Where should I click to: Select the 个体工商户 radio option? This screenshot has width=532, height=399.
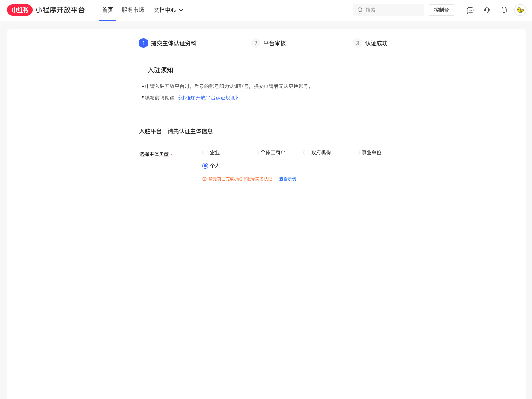(x=256, y=152)
